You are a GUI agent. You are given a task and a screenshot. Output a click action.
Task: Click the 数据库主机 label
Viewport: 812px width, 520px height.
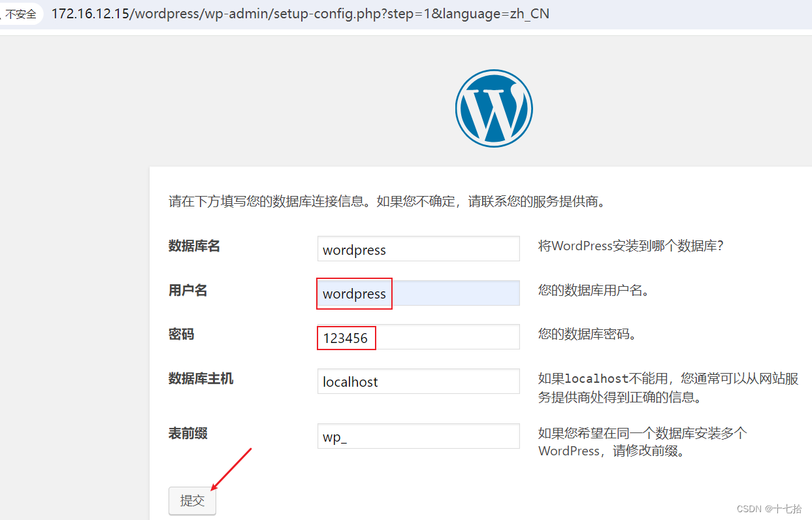(x=201, y=379)
